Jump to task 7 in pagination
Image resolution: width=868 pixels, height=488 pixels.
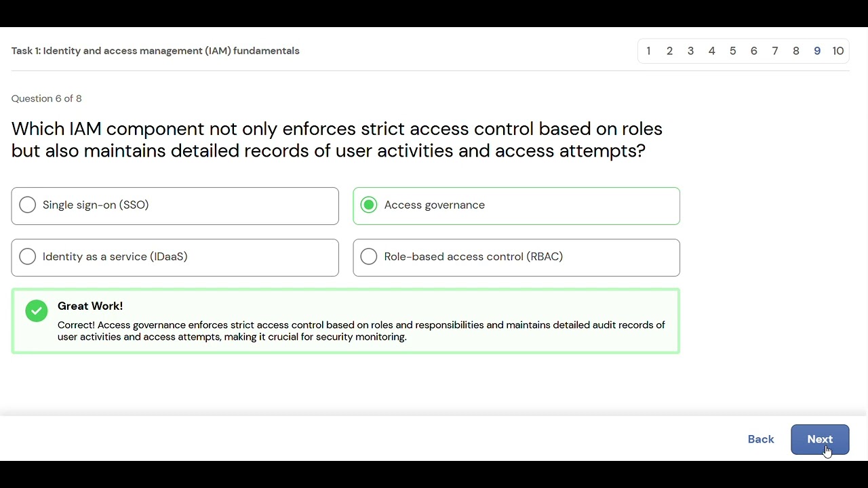coord(774,51)
